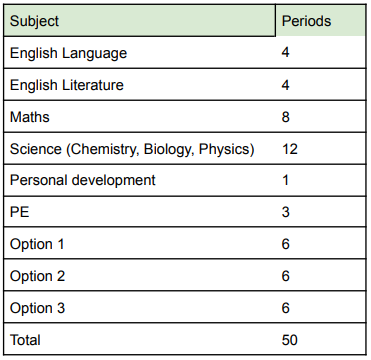The width and height of the screenshot is (371, 360).
Task: Select the Option 3 periods value 6
Action: pyautogui.click(x=285, y=308)
